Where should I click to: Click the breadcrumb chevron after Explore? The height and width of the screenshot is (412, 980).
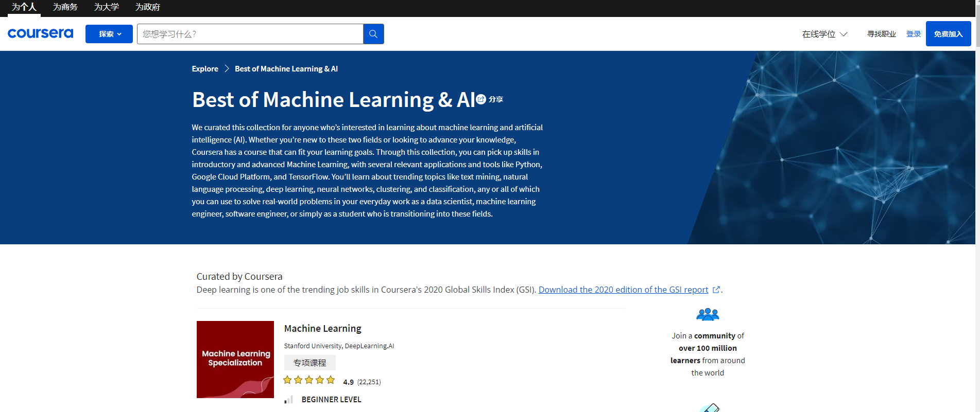(227, 68)
